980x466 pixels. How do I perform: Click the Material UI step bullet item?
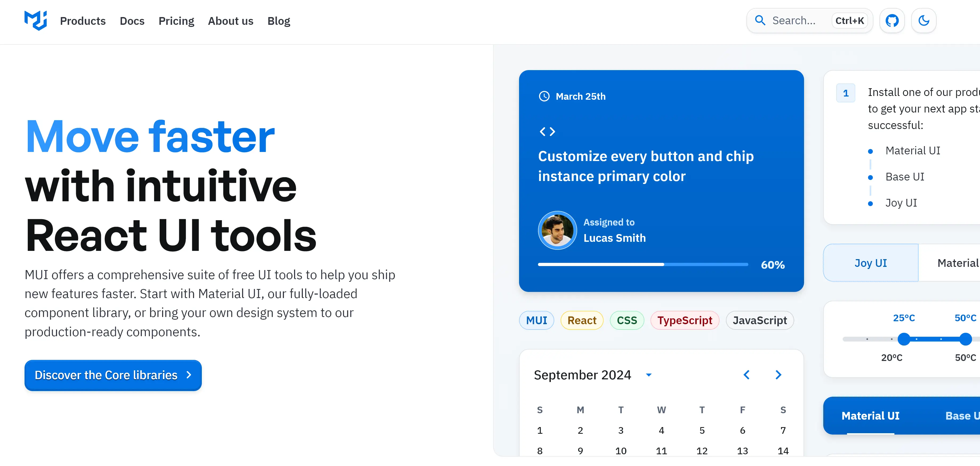912,151
